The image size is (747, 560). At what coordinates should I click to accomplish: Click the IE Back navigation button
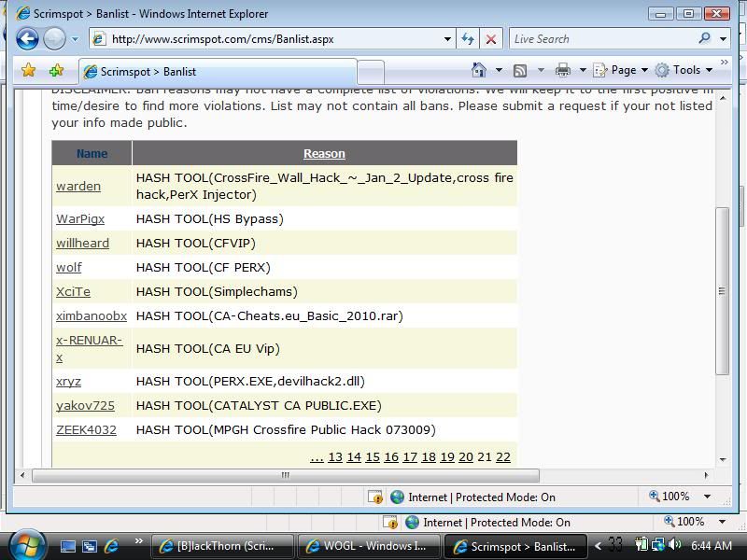pyautogui.click(x=27, y=38)
